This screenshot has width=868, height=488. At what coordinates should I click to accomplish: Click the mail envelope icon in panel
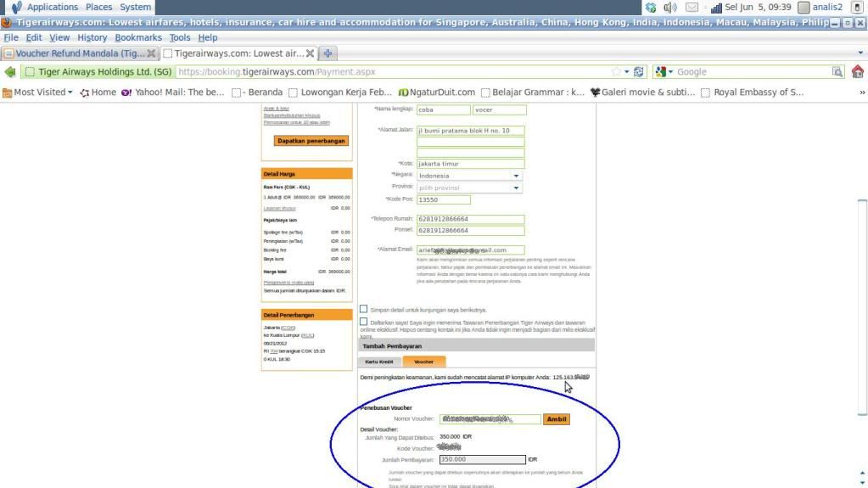(x=692, y=7)
